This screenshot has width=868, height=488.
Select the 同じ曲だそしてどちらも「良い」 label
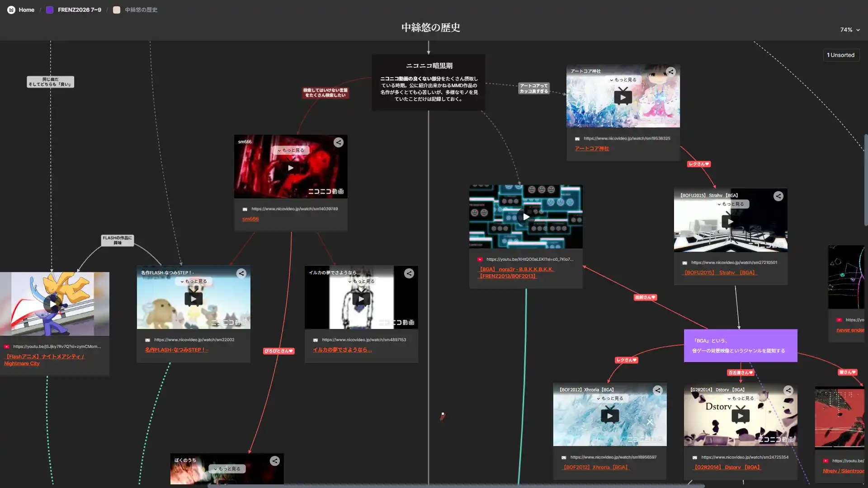50,82
